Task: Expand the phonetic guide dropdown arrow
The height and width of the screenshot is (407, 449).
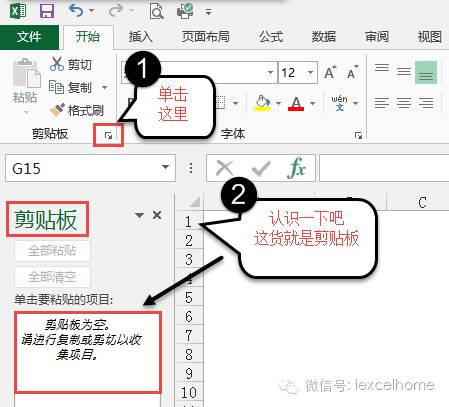Action: pyautogui.click(x=356, y=103)
